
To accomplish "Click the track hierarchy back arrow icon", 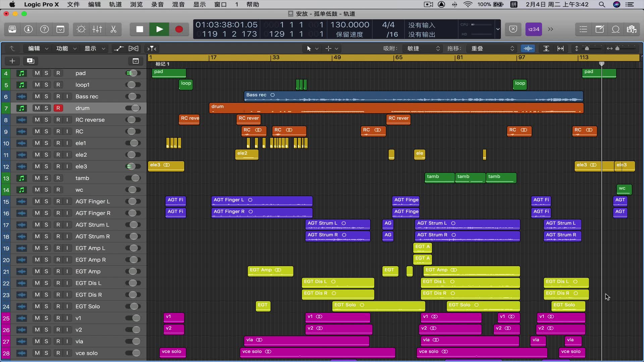I will coord(12,48).
